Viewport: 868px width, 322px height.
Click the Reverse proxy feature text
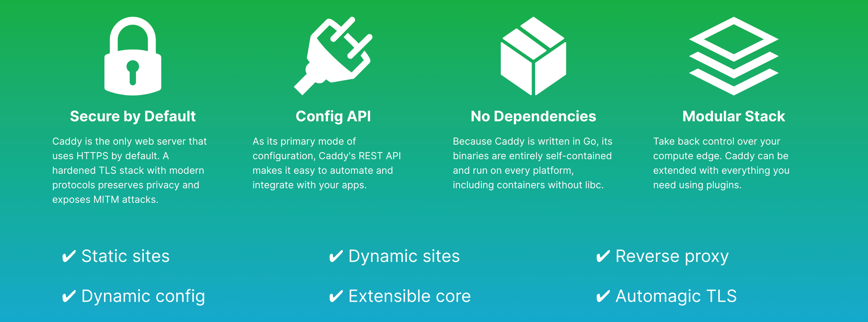(x=672, y=257)
